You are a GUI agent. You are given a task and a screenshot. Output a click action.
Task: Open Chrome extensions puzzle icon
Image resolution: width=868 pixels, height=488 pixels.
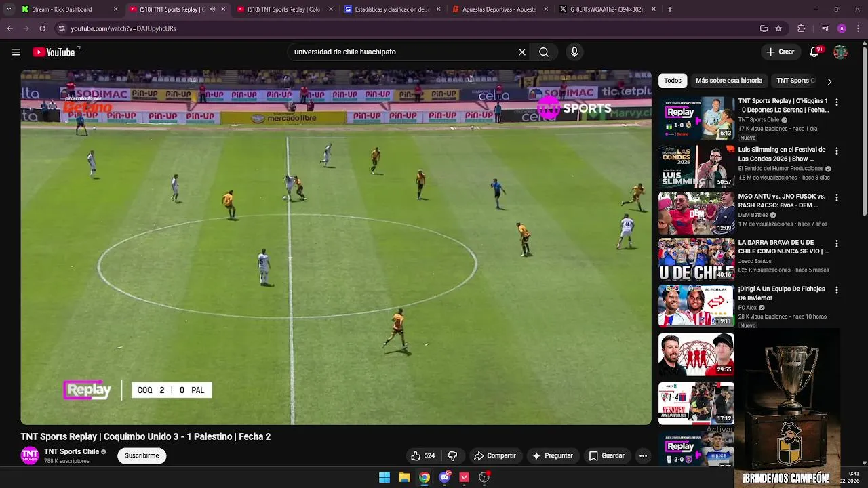tap(801, 28)
